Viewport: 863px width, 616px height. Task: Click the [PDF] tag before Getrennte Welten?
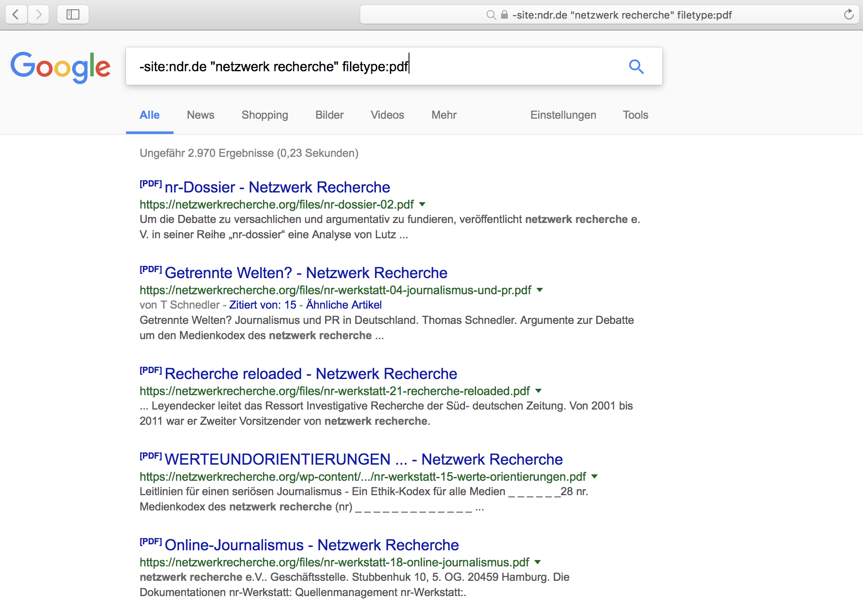(x=151, y=269)
